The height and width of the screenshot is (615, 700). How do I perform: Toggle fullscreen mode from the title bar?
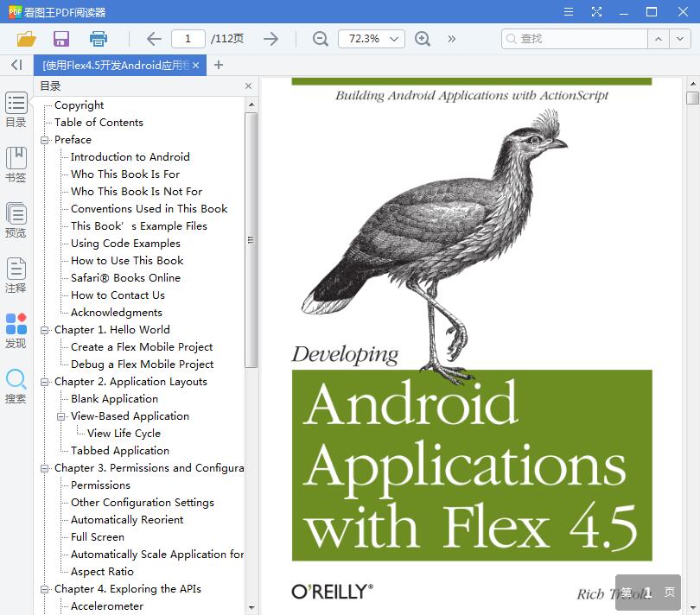[596, 12]
